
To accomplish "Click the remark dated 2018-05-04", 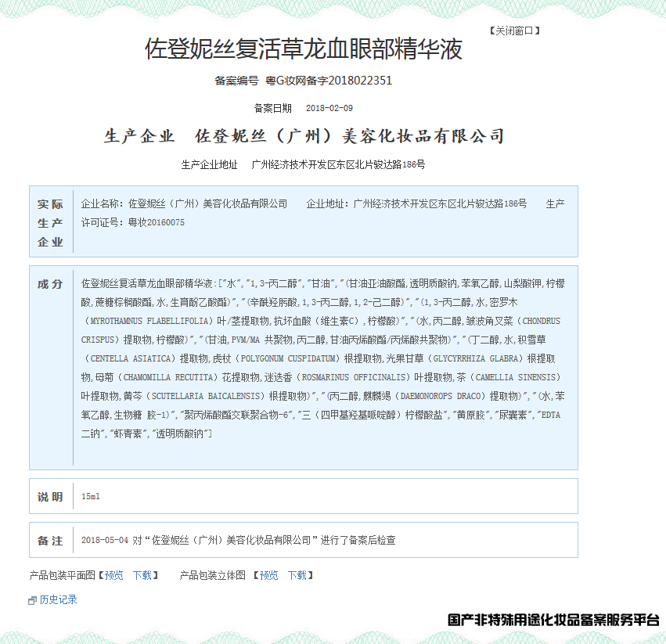I will tap(238, 540).
